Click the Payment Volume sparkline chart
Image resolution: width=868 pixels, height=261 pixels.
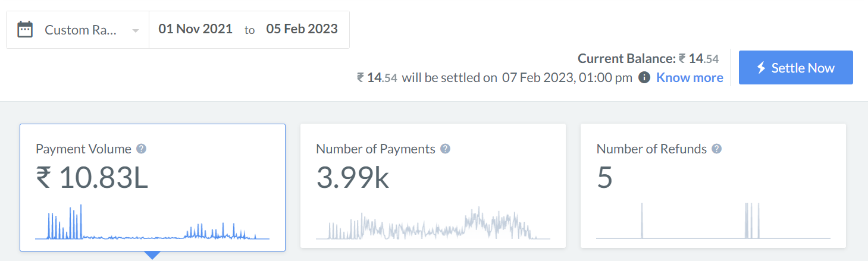click(152, 224)
